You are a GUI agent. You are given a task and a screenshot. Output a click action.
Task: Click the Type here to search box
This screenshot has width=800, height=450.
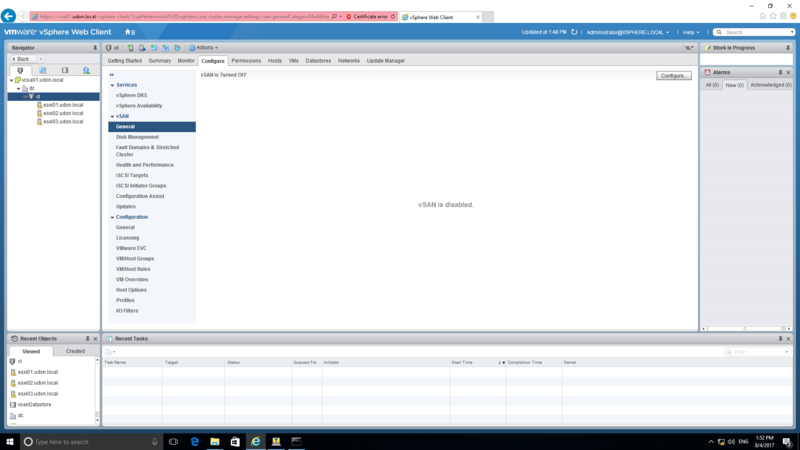point(91,442)
